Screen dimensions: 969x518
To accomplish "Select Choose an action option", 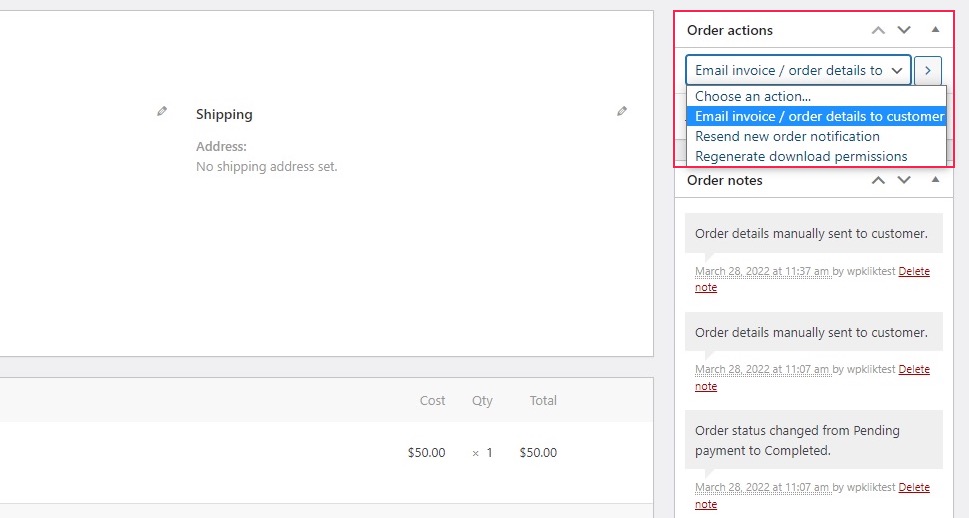I will [816, 96].
